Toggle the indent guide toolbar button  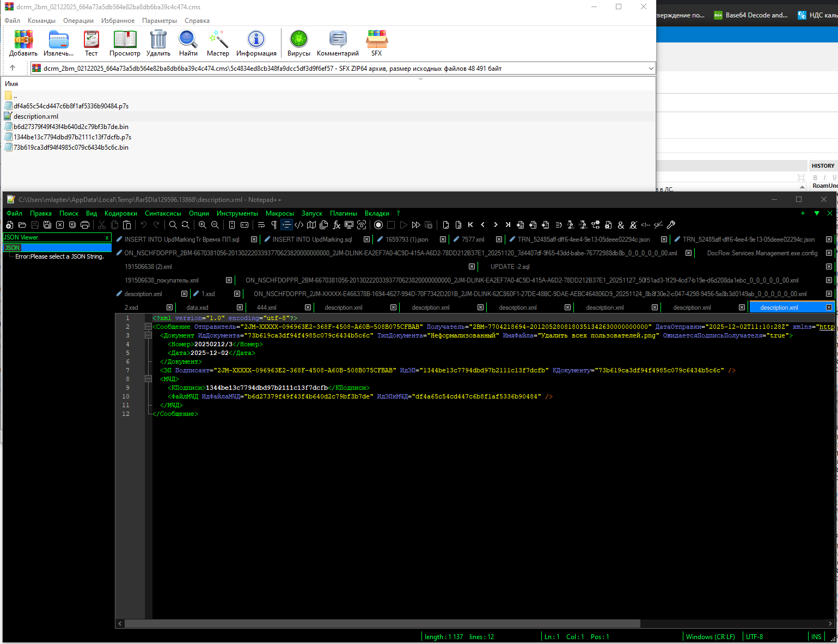(286, 225)
